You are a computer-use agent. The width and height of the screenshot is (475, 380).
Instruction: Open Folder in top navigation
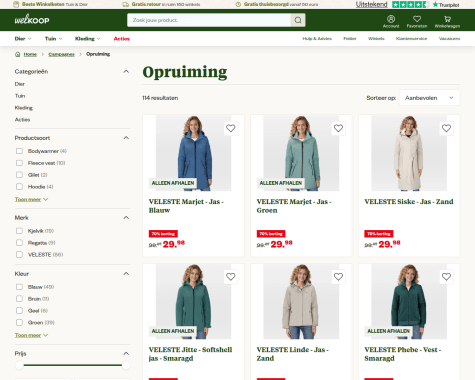click(350, 39)
